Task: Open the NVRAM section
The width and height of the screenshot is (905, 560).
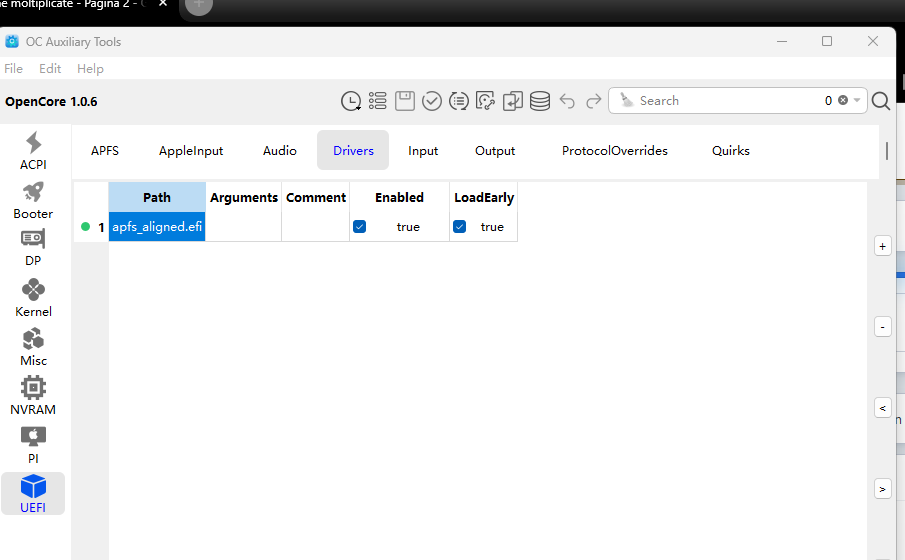Action: coord(33,396)
